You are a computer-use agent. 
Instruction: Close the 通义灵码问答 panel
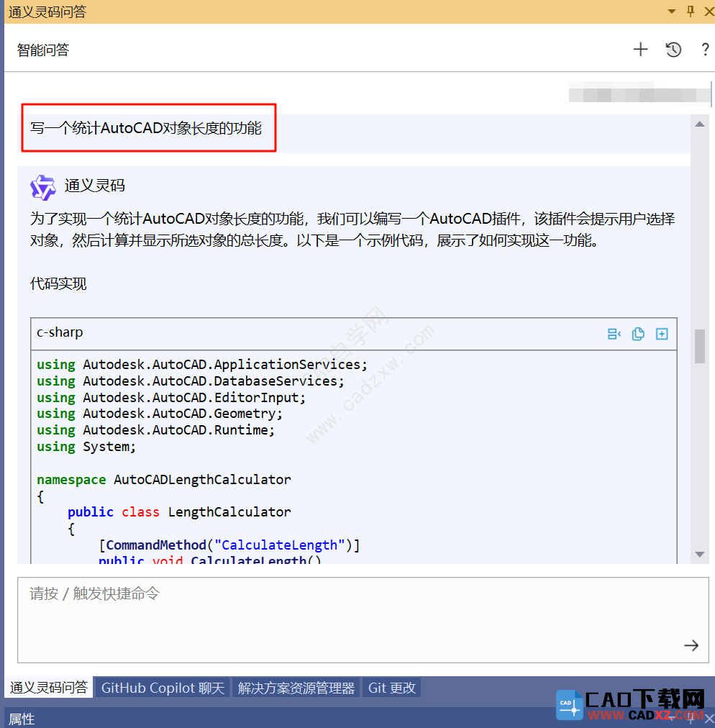pos(709,11)
